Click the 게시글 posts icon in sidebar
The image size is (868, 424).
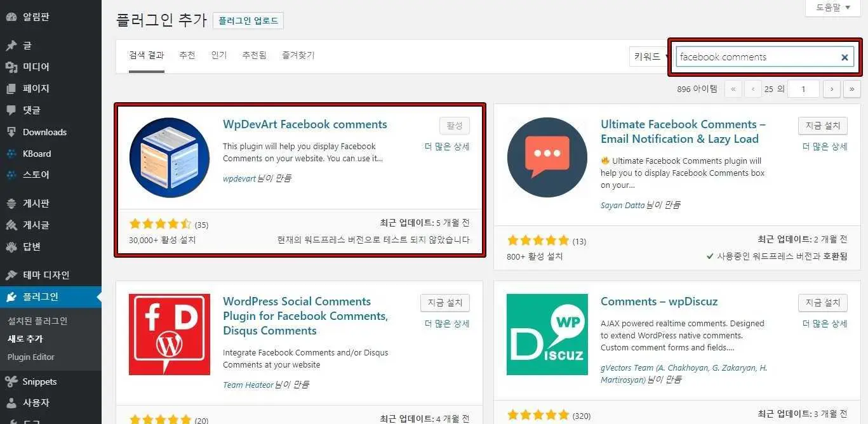coord(11,225)
